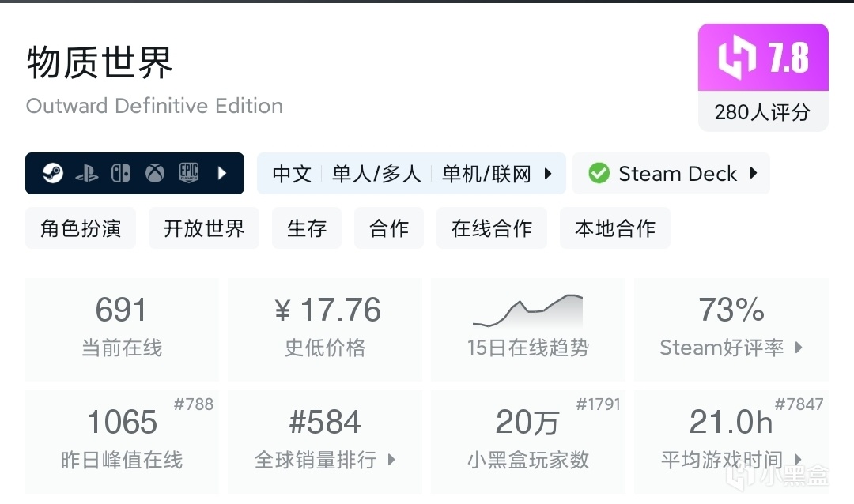Open 平均游戏时间 21.0h details
The height and width of the screenshot is (504, 854).
click(x=731, y=441)
